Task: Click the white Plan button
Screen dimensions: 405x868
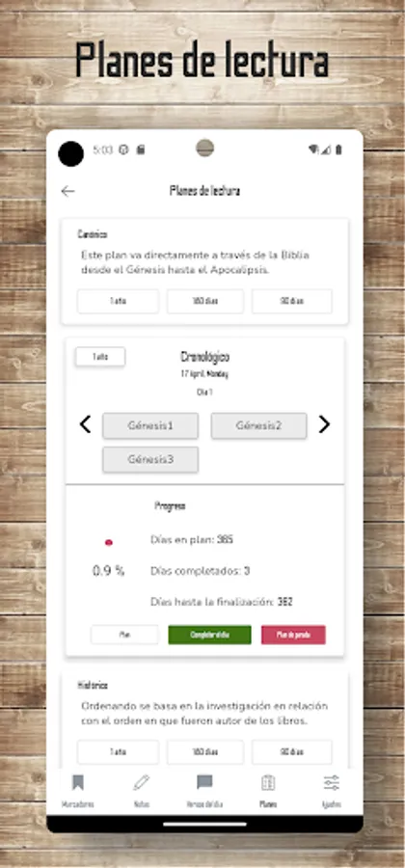Action: click(124, 635)
